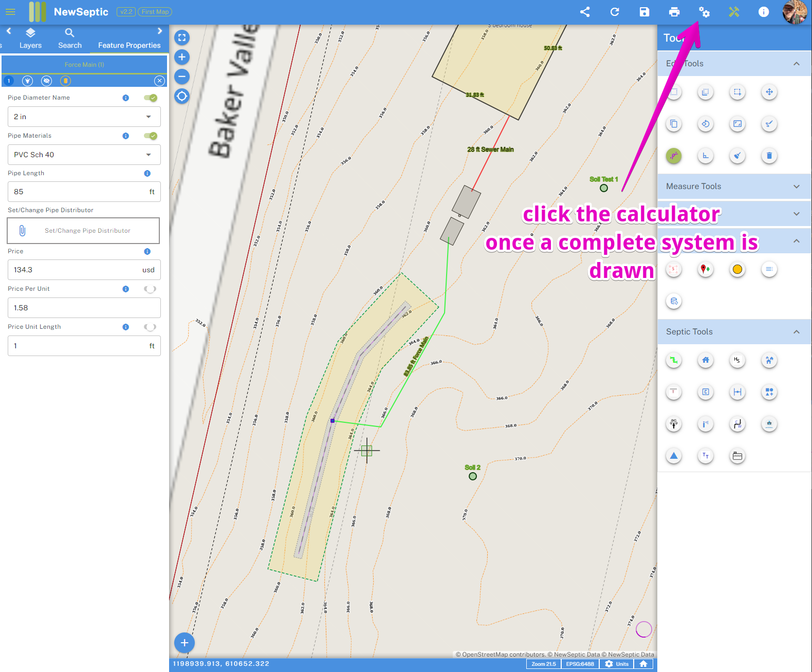
Task: Enable the Price Per Unit toggle
Action: [150, 289]
